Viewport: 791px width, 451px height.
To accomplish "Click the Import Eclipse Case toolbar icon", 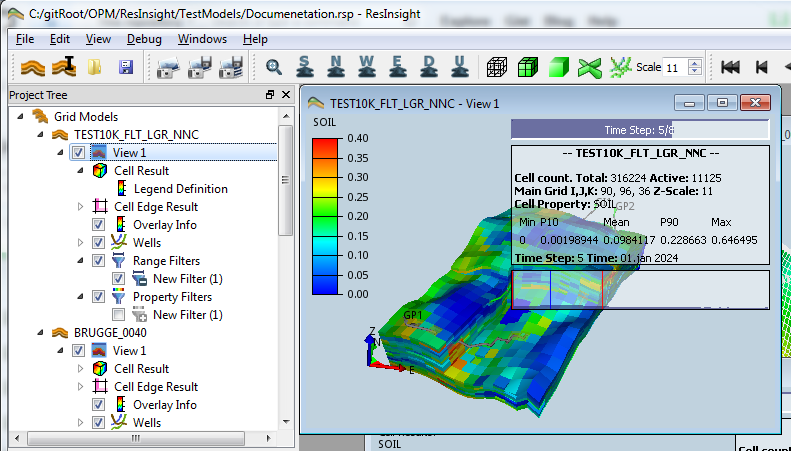I will click(x=34, y=67).
